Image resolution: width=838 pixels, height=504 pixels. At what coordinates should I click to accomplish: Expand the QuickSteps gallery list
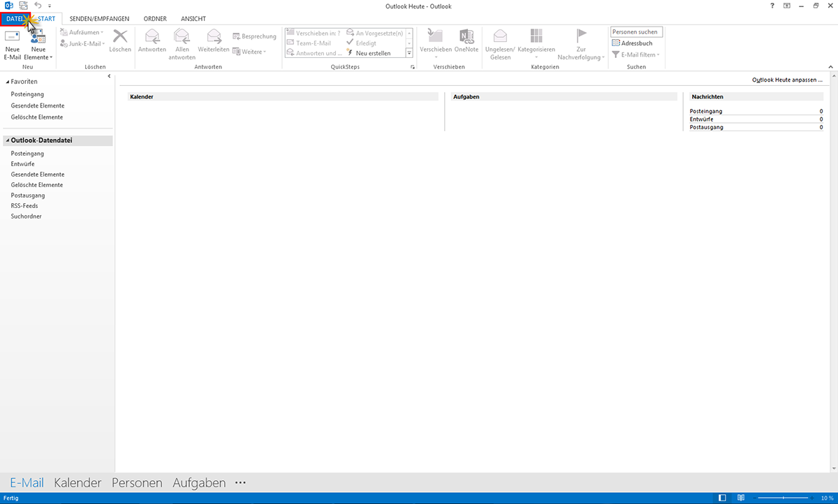pyautogui.click(x=410, y=53)
